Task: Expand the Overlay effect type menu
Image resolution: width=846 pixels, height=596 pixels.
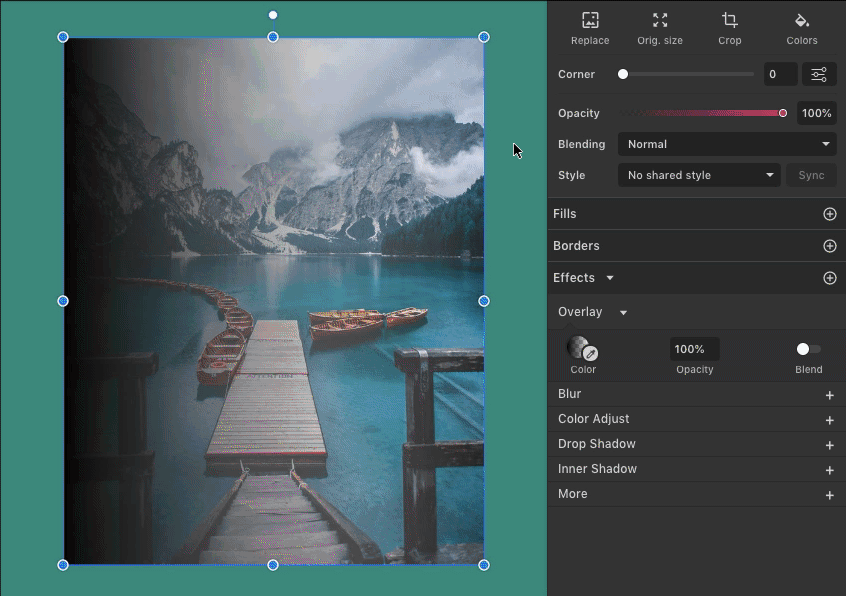Action: click(623, 312)
